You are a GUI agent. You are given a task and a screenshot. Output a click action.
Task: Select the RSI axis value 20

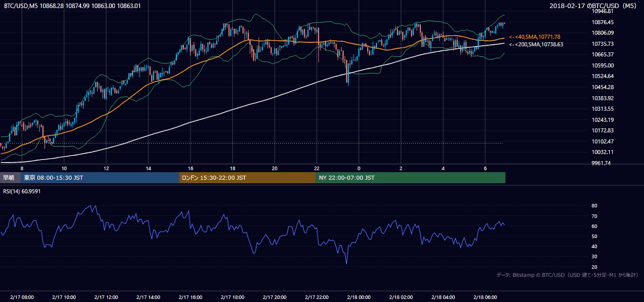(x=594, y=267)
